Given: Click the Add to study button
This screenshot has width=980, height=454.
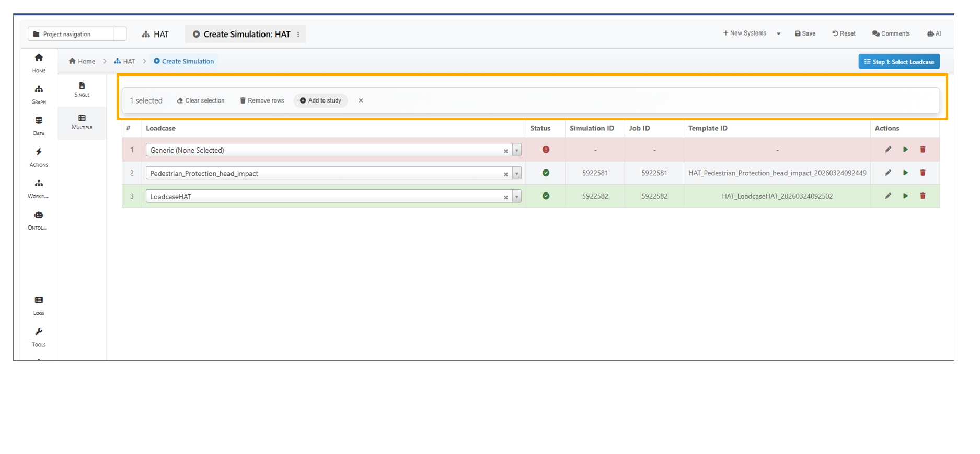Looking at the screenshot, I should (x=320, y=100).
